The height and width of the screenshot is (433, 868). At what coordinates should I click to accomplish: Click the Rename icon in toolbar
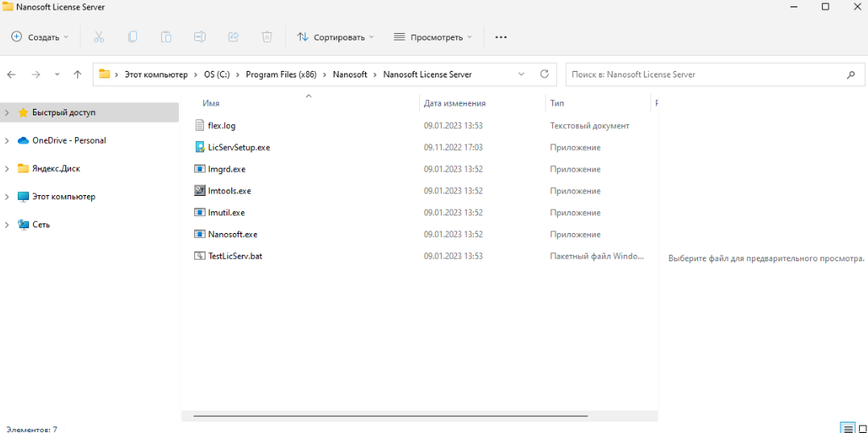pyautogui.click(x=200, y=37)
